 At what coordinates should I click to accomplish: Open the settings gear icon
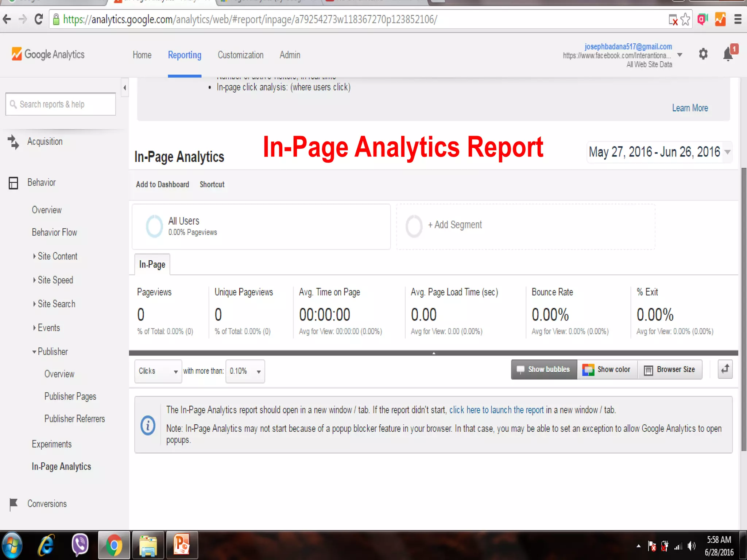[703, 54]
